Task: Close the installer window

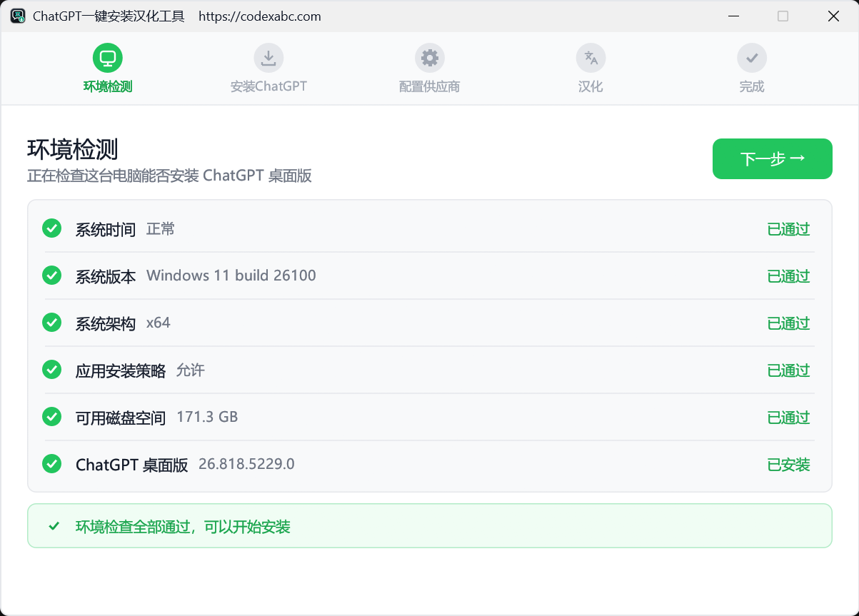Action: [x=833, y=16]
